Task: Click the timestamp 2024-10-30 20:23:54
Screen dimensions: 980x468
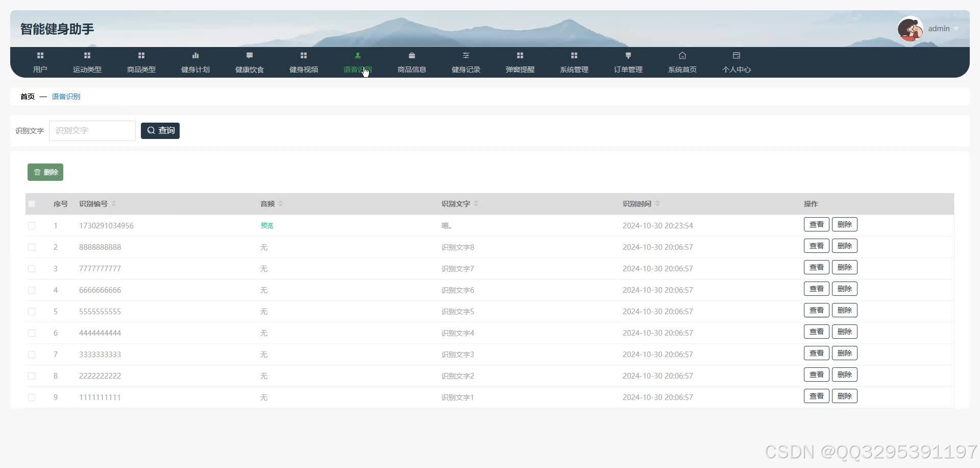Action: pyautogui.click(x=658, y=226)
